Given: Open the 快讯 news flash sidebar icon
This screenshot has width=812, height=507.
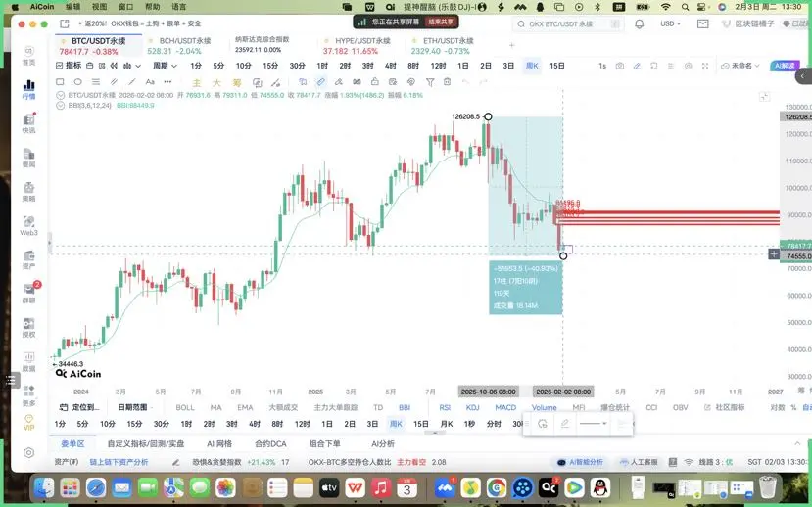Looking at the screenshot, I should point(29,123).
